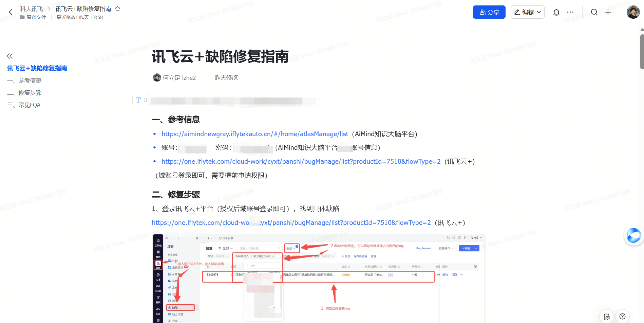Click the 二、修复步骤 heading
Screen dimensions: 644x323
[x=176, y=195]
